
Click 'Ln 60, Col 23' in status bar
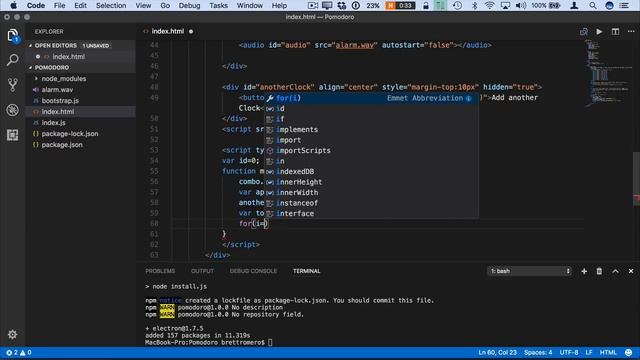coord(497,352)
